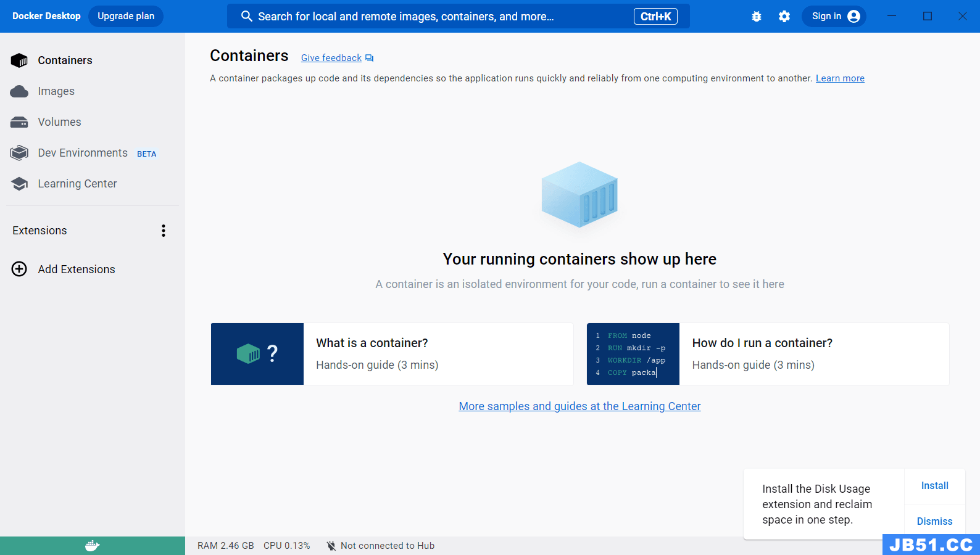Open Settings via the gear icon
The height and width of the screenshot is (555, 980).
tap(784, 17)
